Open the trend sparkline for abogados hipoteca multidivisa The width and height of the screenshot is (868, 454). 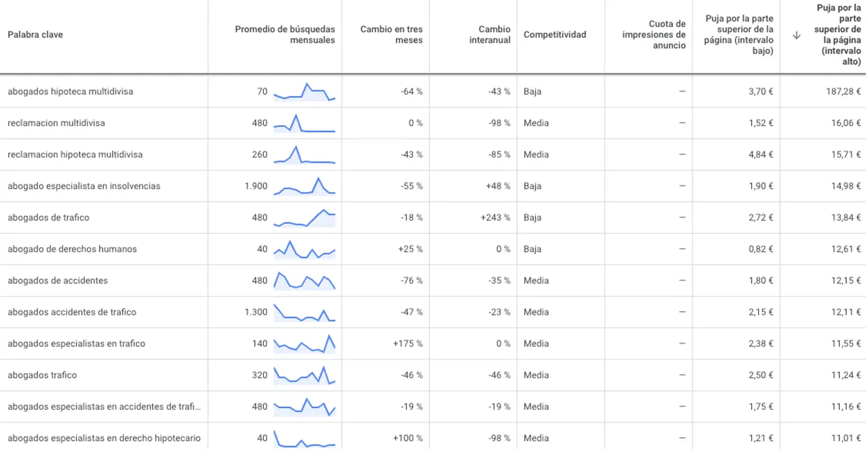[304, 91]
